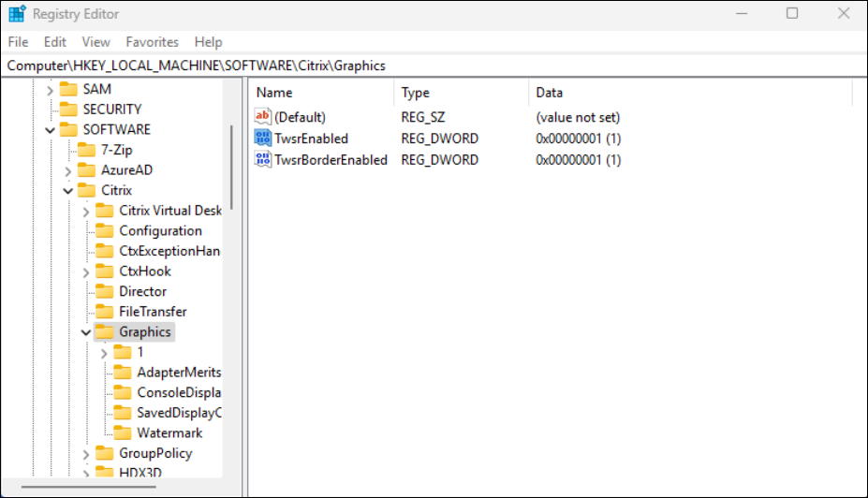Expand the GroupPolicy key
The height and width of the screenshot is (498, 868).
86,454
